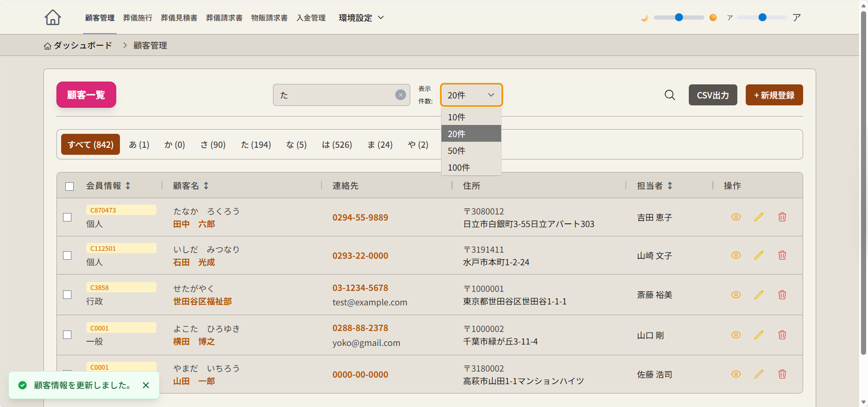The image size is (868, 407).
Task: Sort by 会員情報 column arrows
Action: point(128,186)
